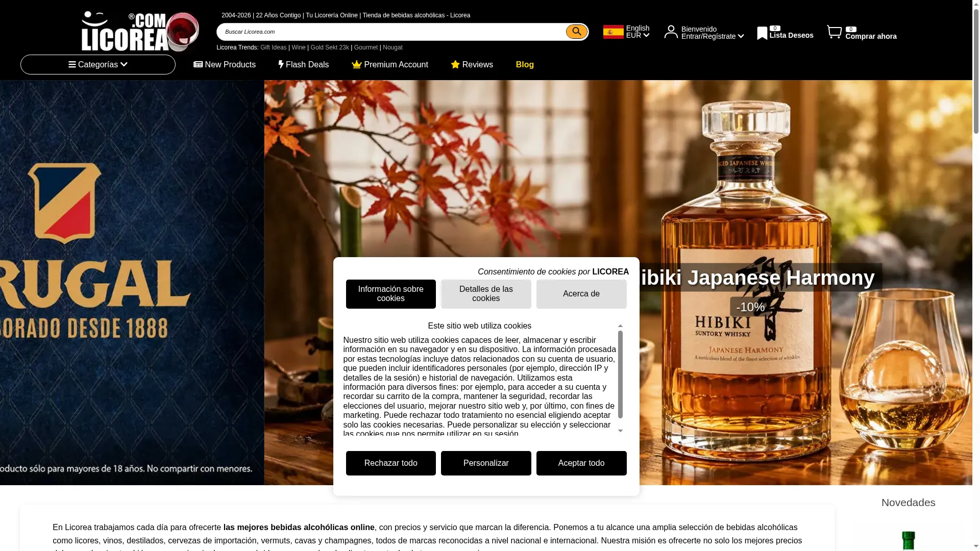The width and height of the screenshot is (980, 551).
Task: Expand the Entrar/Regístrate account chevron
Action: pos(741,36)
